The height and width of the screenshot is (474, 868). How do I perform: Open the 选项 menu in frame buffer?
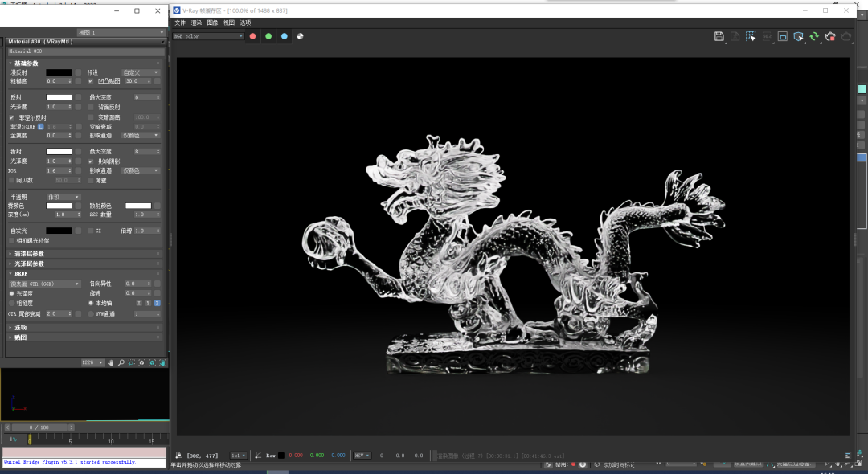(x=246, y=22)
